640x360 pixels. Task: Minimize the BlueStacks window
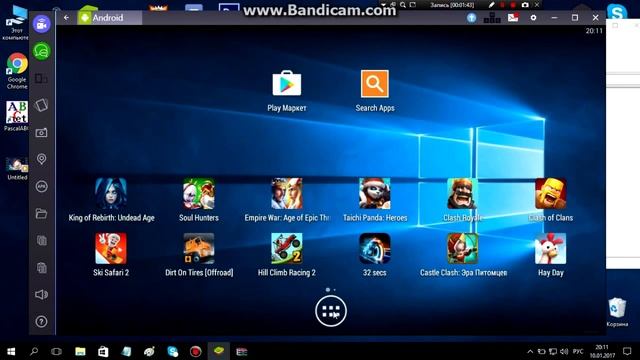(x=554, y=18)
